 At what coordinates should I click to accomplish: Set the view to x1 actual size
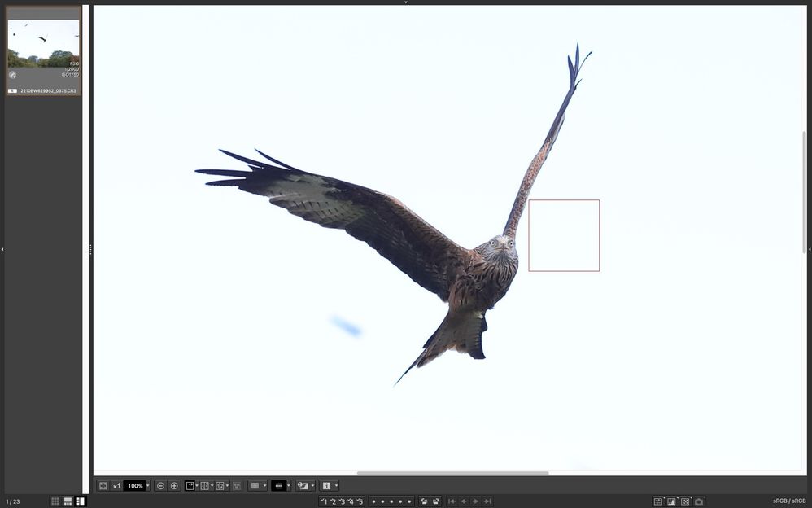116,486
